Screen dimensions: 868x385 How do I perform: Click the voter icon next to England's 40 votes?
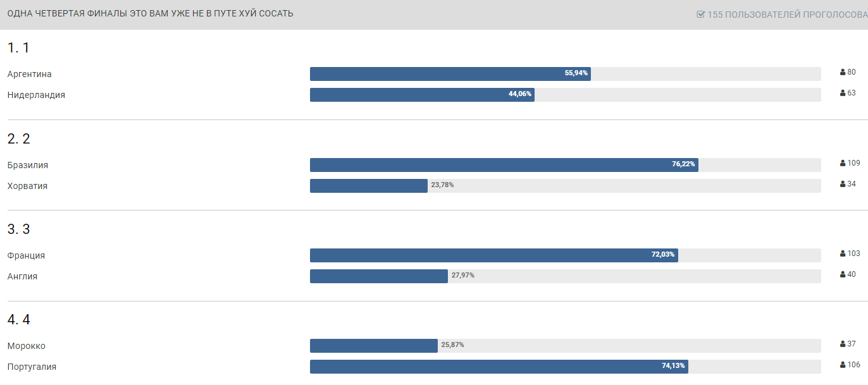click(843, 274)
